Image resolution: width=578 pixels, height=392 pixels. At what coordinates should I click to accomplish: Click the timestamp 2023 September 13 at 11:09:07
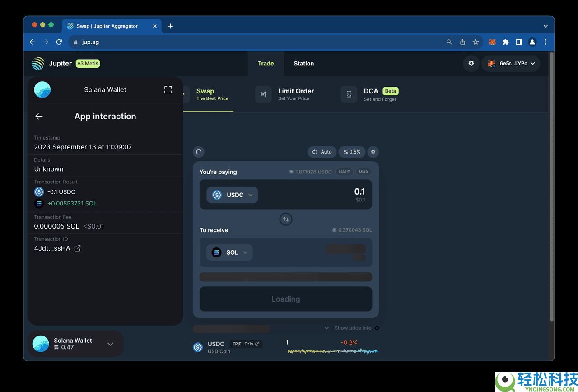[83, 147]
